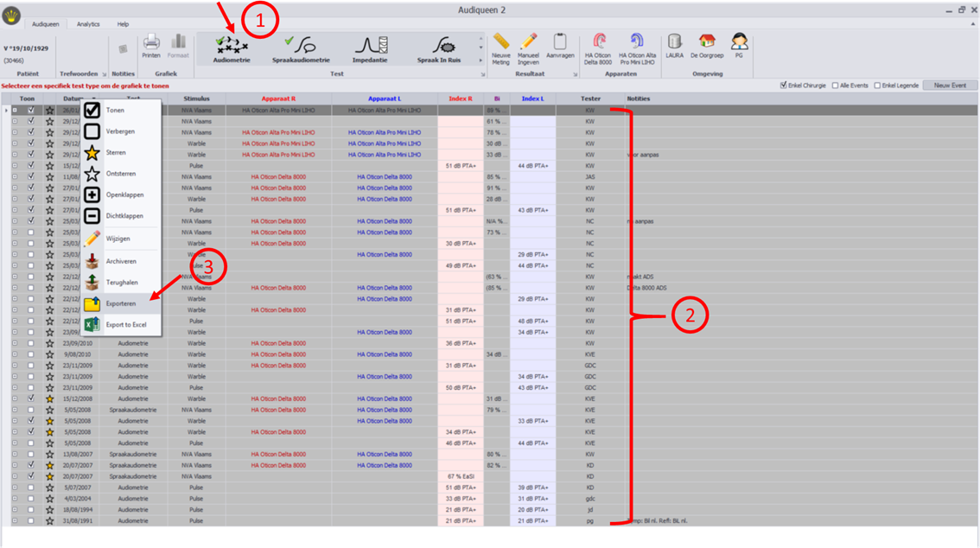The height and width of the screenshot is (548, 980).
Task: Check Toon checkbox for 5/07/2007 row
Action: [30, 487]
